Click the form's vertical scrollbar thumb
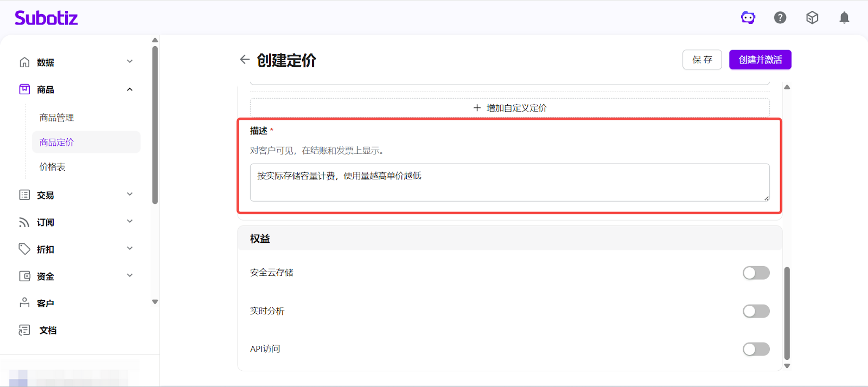Image resolution: width=868 pixels, height=387 pixels. point(787,313)
